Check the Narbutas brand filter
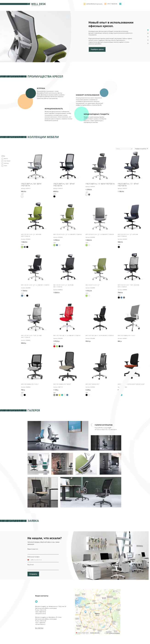The width and height of the screenshot is (150, 644). (x=3, y=163)
